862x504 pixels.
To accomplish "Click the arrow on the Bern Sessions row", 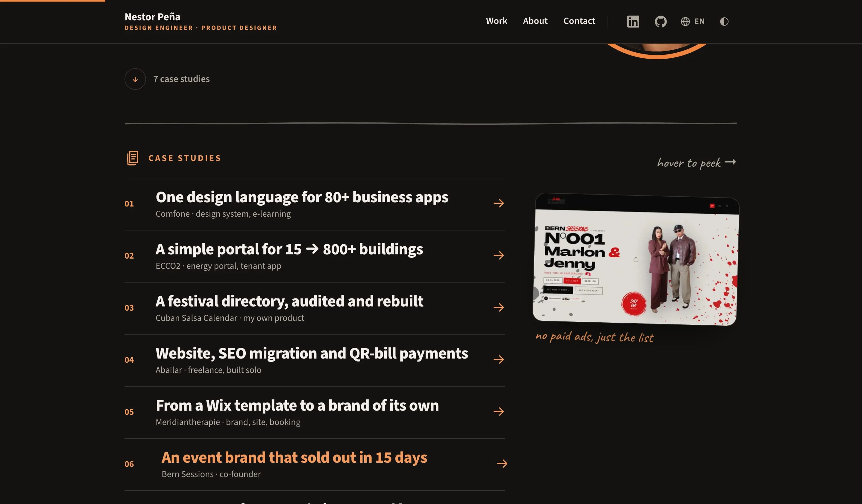I will pos(502,464).
